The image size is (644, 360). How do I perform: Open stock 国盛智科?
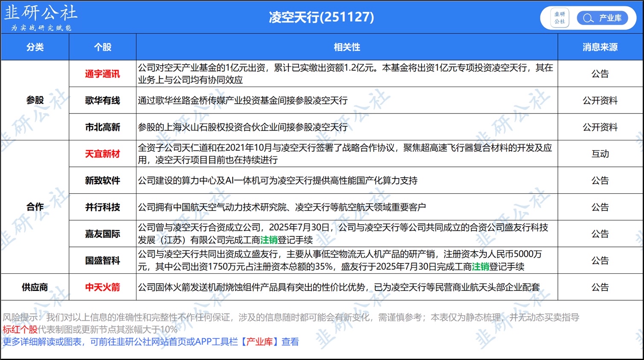pos(102,260)
